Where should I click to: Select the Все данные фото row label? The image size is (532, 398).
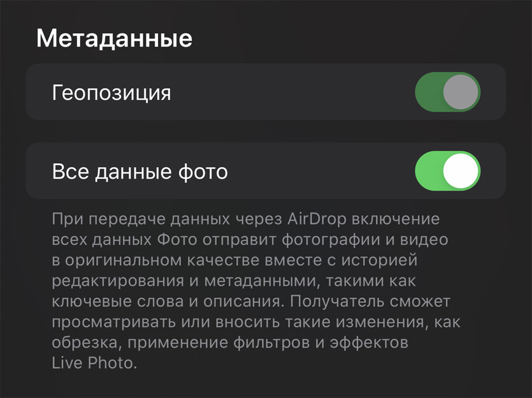click(x=140, y=172)
